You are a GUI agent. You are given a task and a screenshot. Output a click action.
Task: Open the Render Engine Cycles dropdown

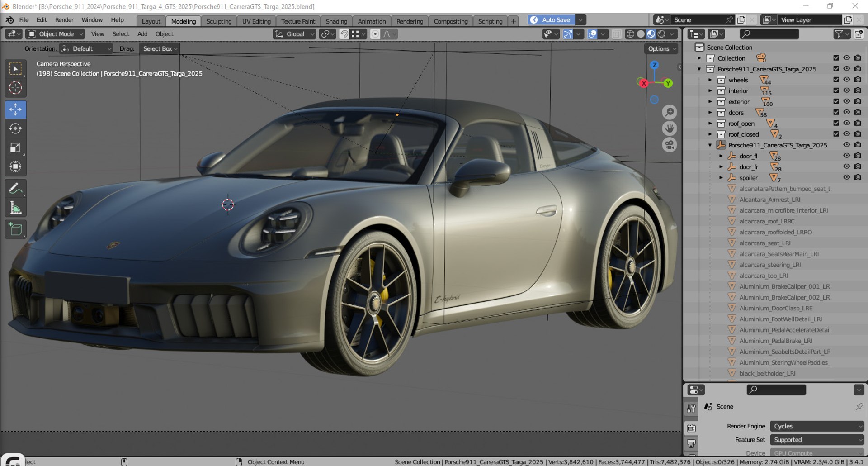[816, 426]
